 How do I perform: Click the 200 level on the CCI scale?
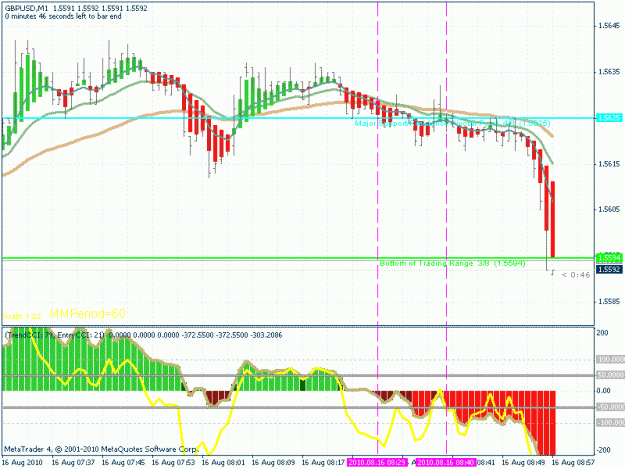coord(603,333)
